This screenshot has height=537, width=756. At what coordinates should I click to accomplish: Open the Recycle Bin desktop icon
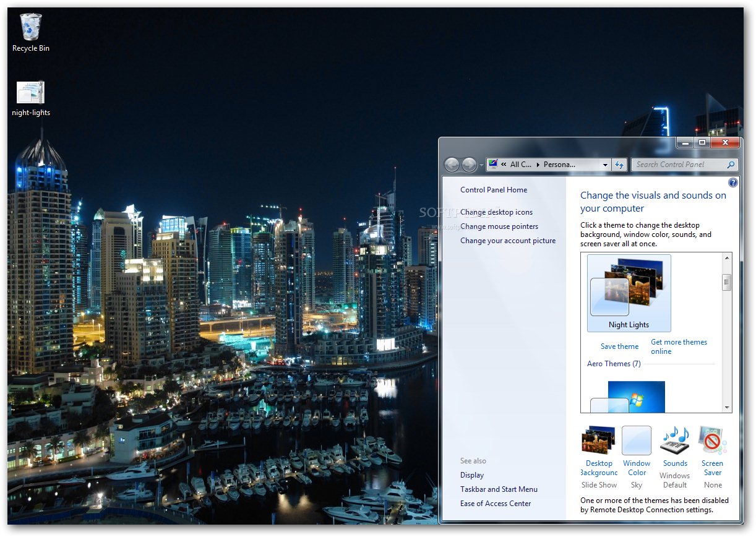point(31,32)
